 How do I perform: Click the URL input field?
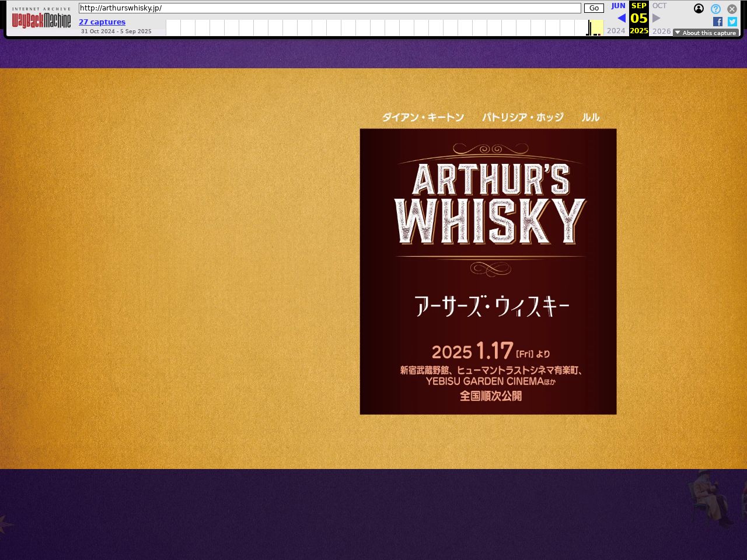pos(330,8)
